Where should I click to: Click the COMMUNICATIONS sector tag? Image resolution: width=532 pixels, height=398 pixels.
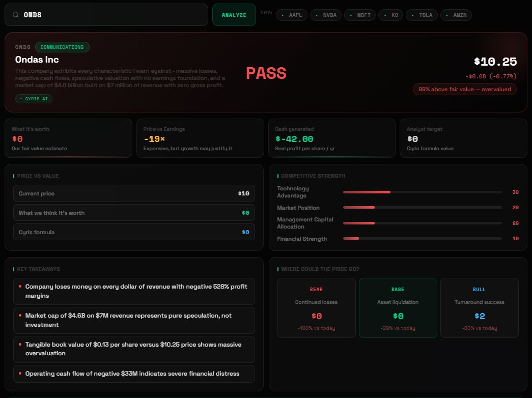click(62, 47)
